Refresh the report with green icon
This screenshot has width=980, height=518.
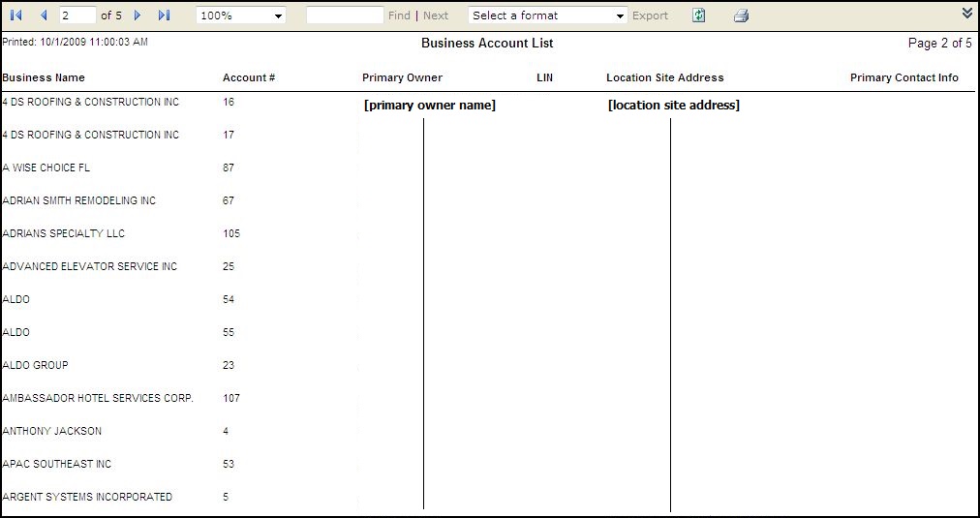(x=699, y=15)
